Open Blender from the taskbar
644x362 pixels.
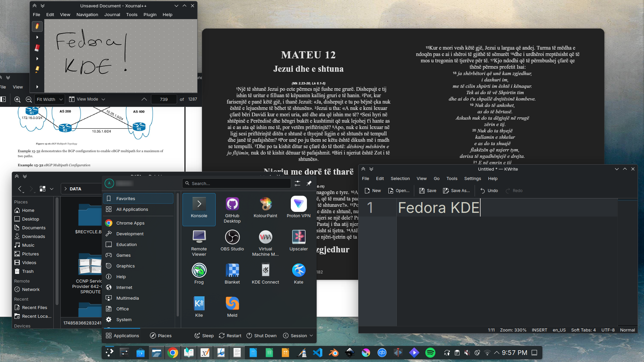pyautogui.click(x=334, y=353)
